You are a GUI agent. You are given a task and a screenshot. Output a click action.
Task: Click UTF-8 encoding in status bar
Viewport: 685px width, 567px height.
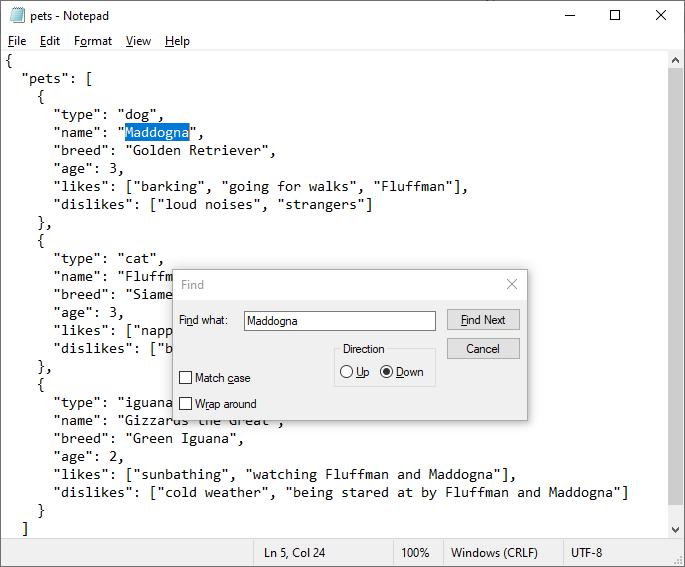pos(586,553)
